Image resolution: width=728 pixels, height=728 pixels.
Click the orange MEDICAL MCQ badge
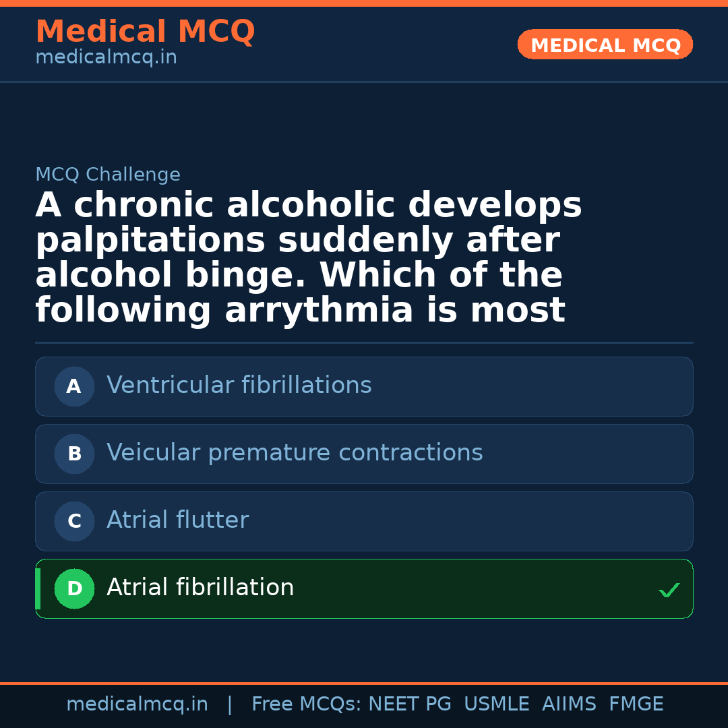click(x=605, y=44)
